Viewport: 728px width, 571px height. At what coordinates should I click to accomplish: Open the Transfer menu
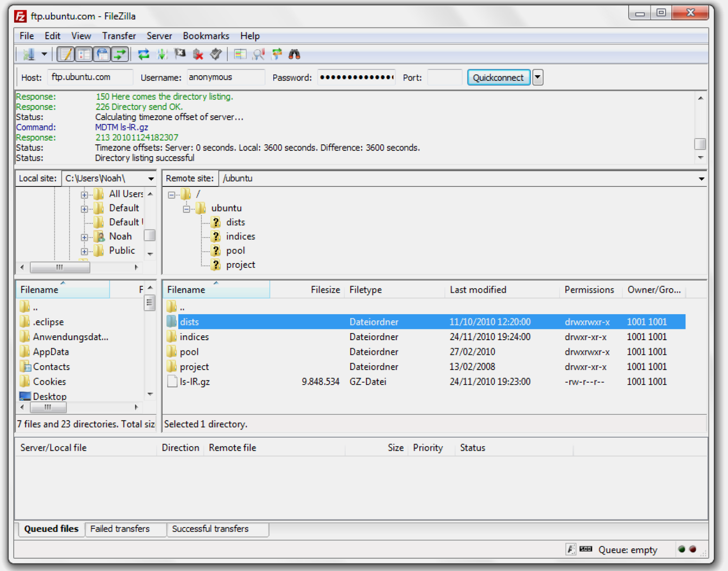(119, 36)
